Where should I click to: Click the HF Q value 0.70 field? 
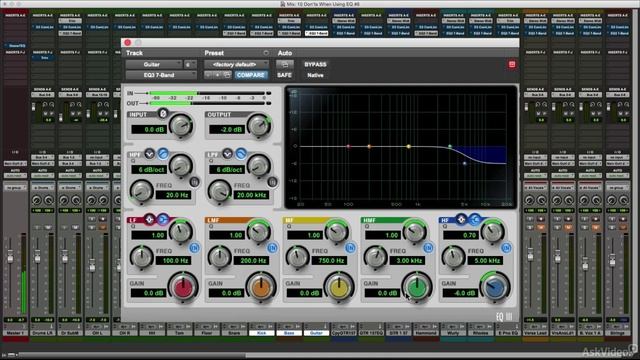[461, 235]
